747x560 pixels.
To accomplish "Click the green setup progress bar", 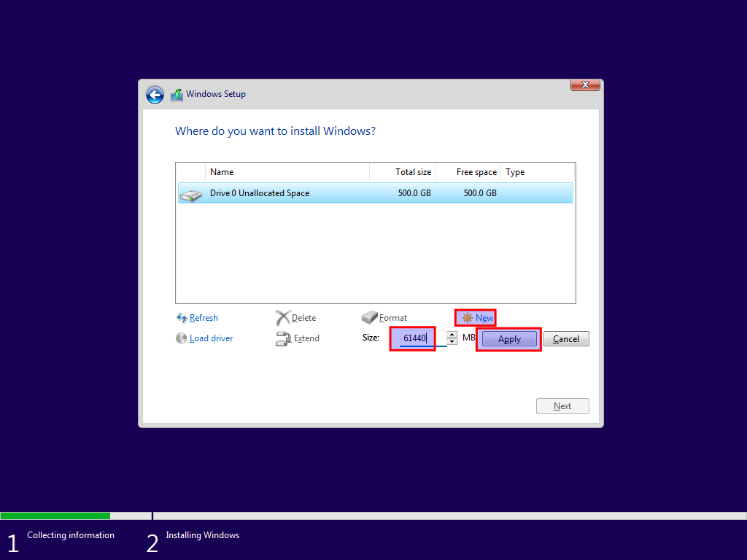I will coord(55,516).
